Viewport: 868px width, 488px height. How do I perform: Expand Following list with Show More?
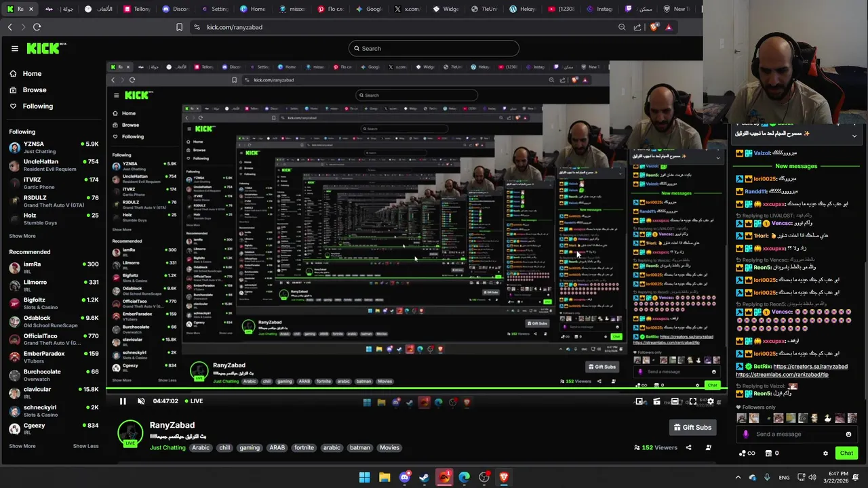[22, 236]
